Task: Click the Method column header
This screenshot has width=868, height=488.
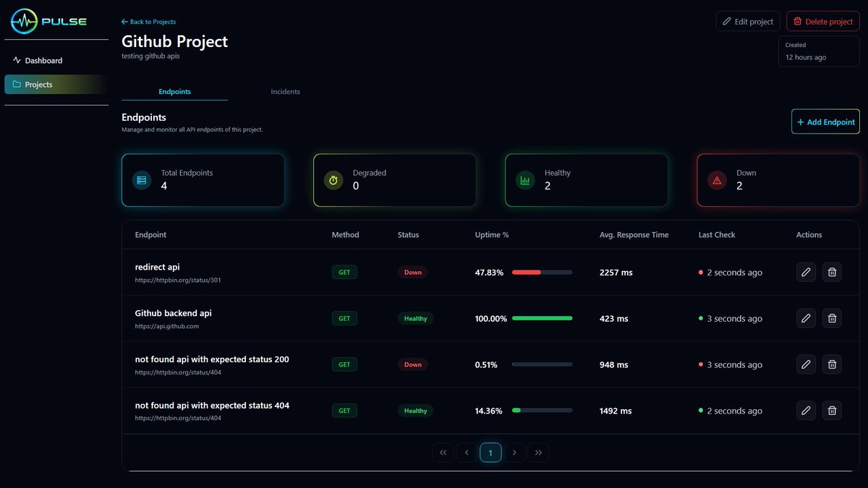Action: [345, 235]
